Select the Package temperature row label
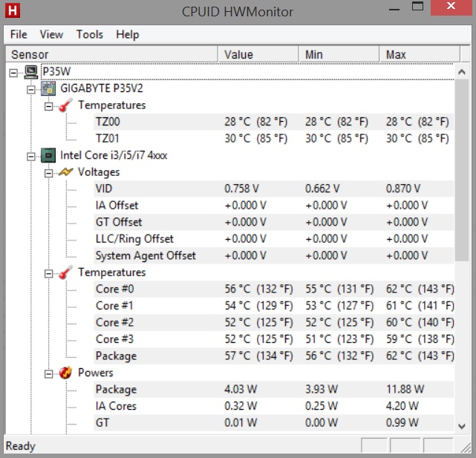This screenshot has width=476, height=458. click(x=116, y=356)
